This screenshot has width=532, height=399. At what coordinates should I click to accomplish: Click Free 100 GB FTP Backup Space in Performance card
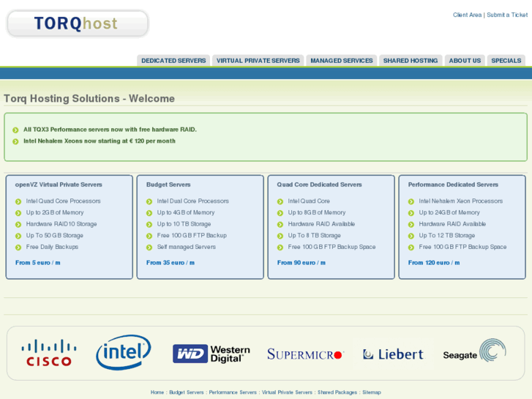[x=462, y=247]
